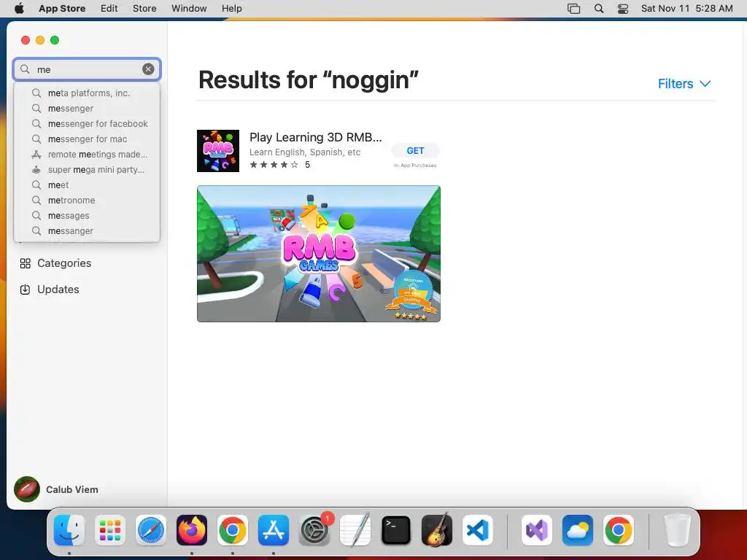
Task: Click GET for Play Learning 3D RMB
Action: pyautogui.click(x=415, y=150)
